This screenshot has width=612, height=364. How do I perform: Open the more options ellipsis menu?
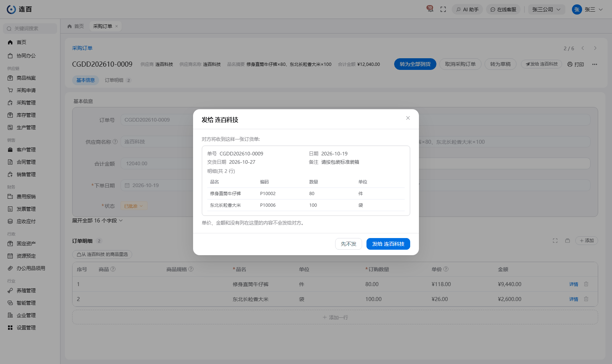tap(595, 64)
